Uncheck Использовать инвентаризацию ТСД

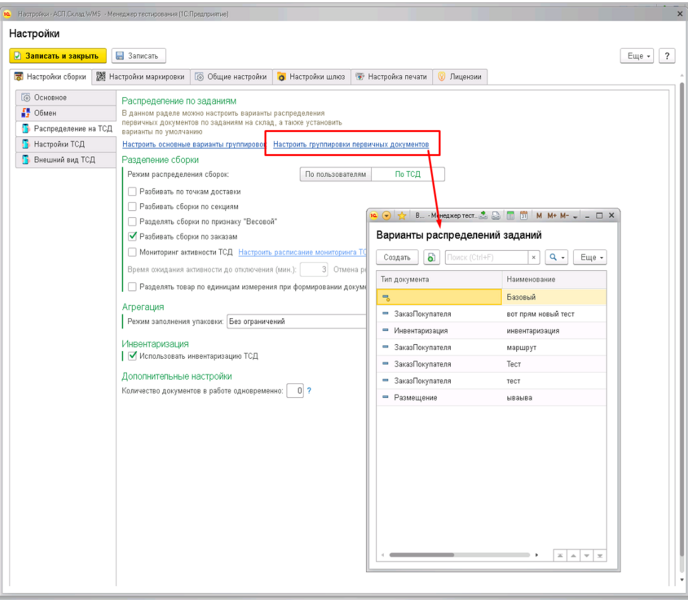coord(132,356)
